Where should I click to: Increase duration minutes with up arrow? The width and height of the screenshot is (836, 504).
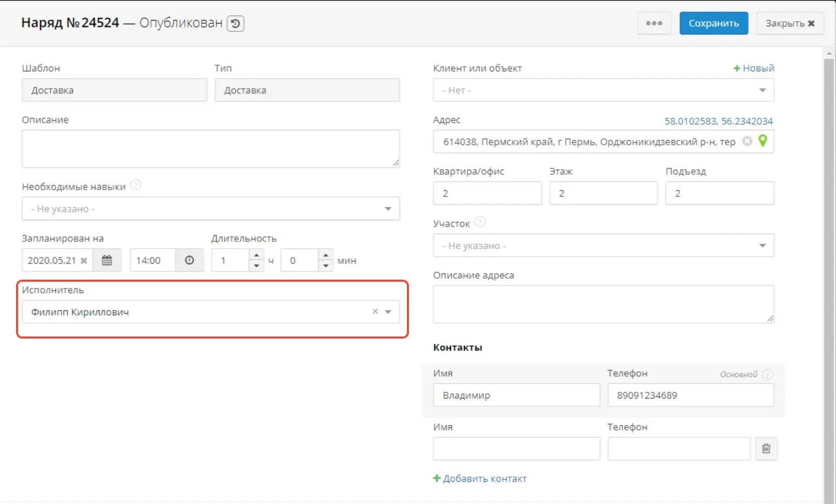coord(326,255)
